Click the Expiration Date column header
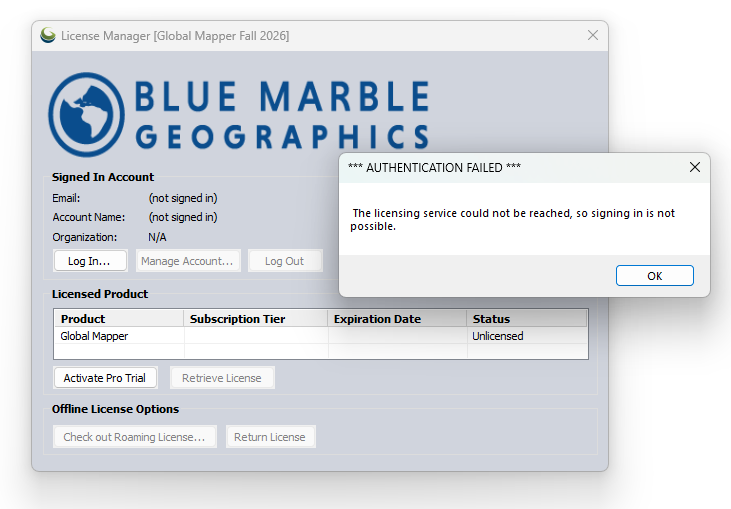731x509 pixels. (x=397, y=319)
